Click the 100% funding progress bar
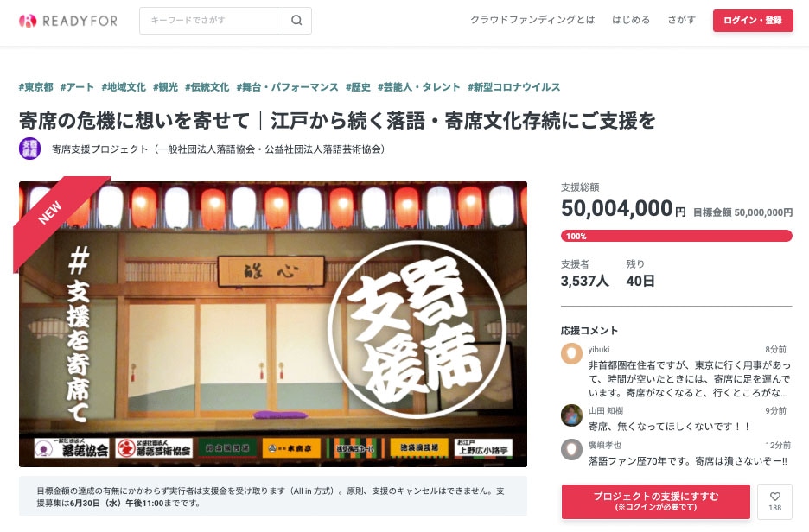The image size is (809, 532). [x=677, y=236]
